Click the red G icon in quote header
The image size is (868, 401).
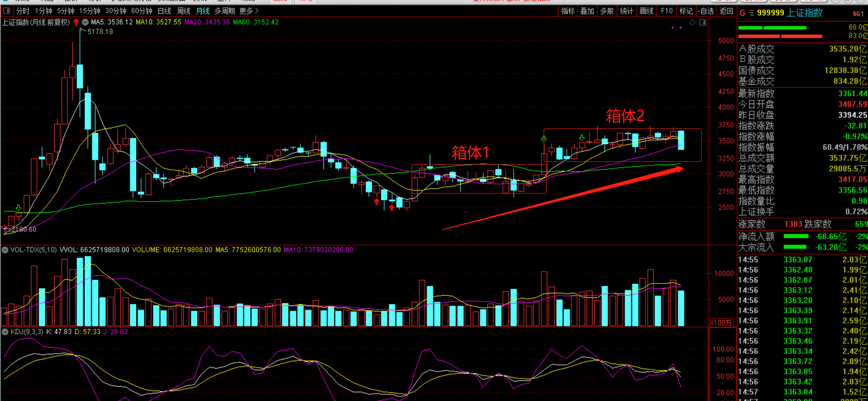tap(742, 13)
